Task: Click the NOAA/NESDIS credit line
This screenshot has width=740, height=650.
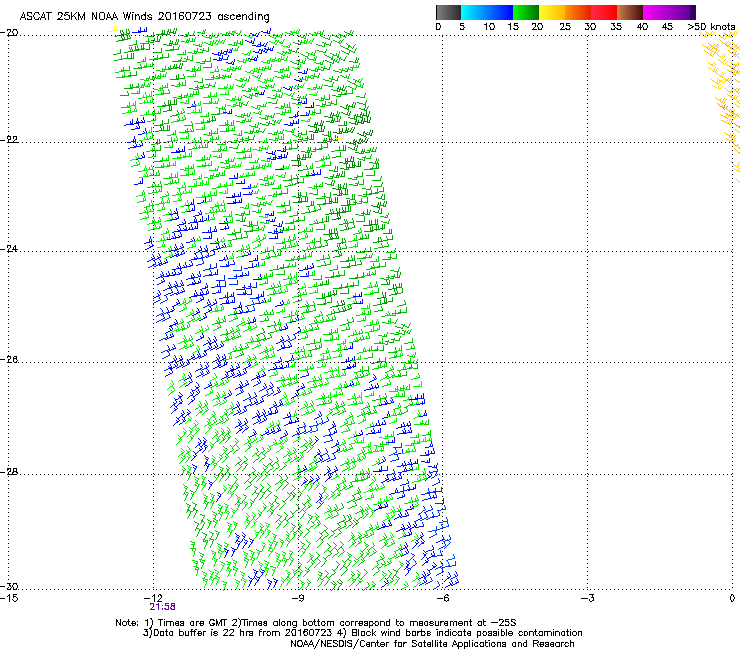Action: [x=432, y=644]
